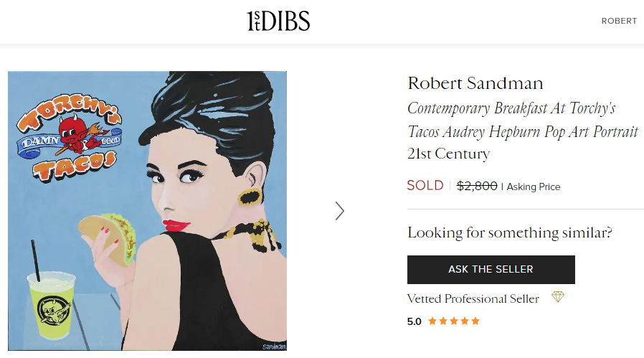The height and width of the screenshot is (358, 644).
Task: Click the Looking for something similar heading
Action: (x=509, y=232)
